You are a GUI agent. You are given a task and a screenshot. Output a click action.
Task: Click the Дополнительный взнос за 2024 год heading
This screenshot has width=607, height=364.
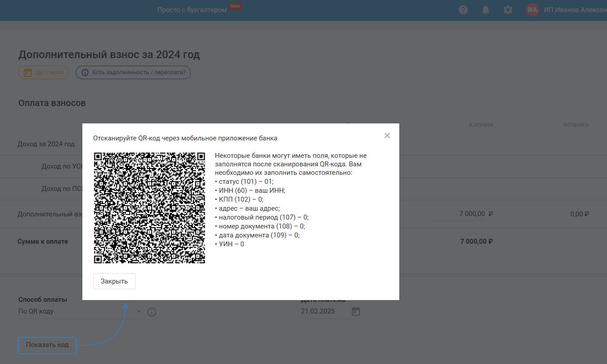(x=109, y=55)
